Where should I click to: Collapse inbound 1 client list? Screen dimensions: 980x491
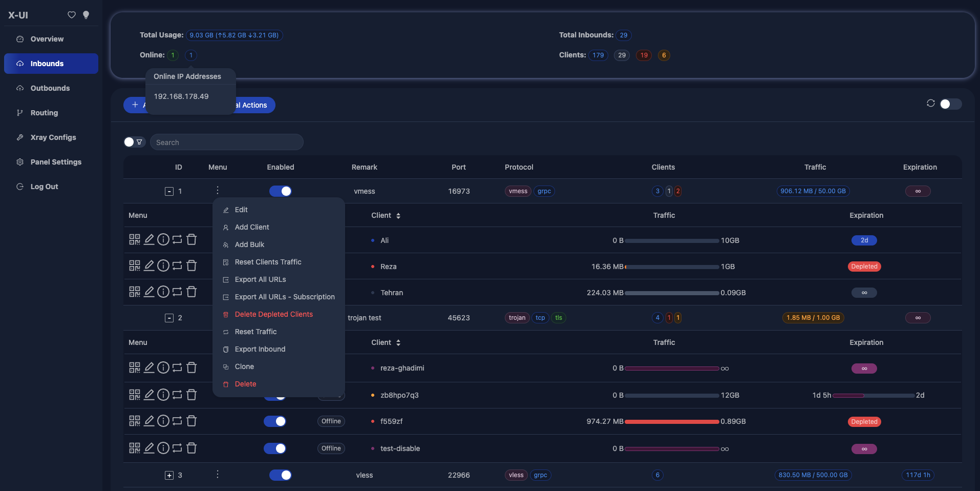[x=169, y=191]
